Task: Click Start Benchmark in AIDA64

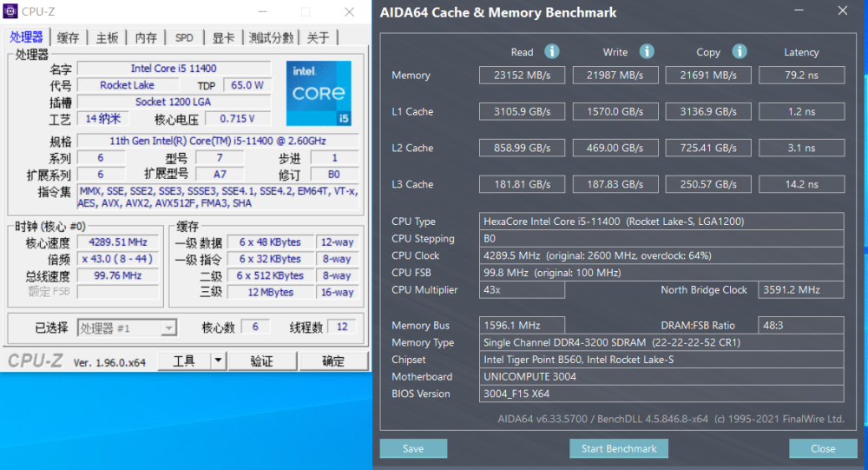Action: point(619,448)
